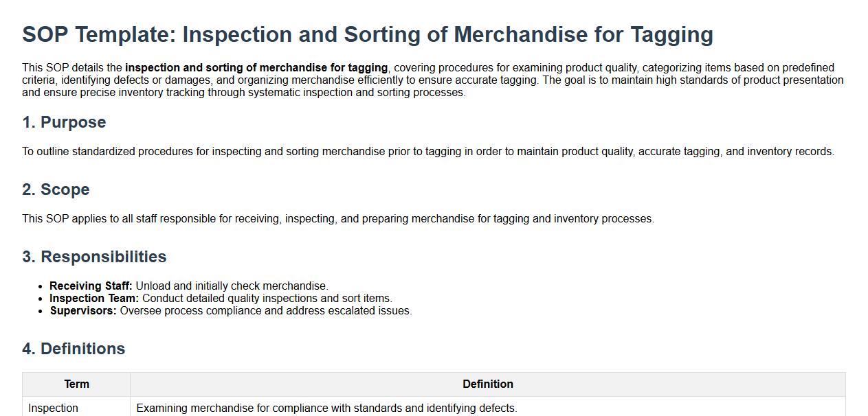The width and height of the screenshot is (868, 416).
Task: Click the "Receiving Staff:" bold label
Action: click(91, 286)
